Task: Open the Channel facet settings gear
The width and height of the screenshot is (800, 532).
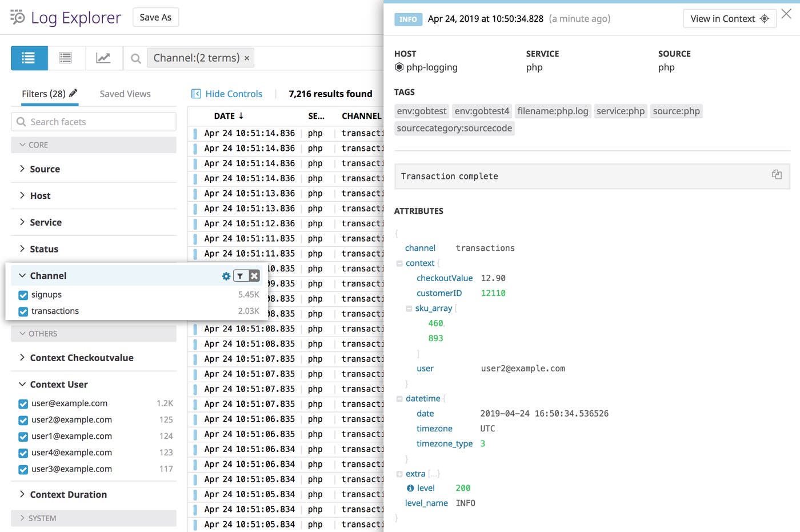Action: [x=226, y=275]
